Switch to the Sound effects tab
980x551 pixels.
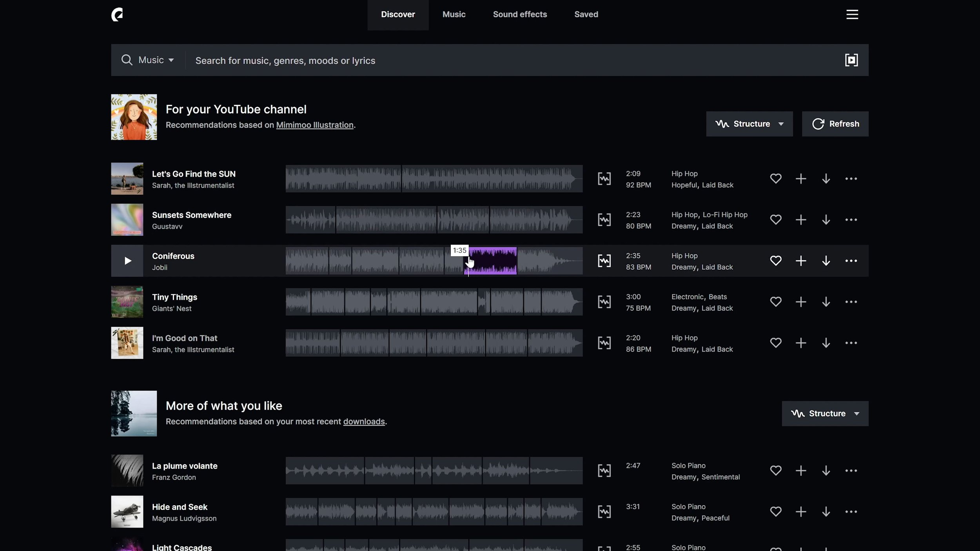coord(520,14)
